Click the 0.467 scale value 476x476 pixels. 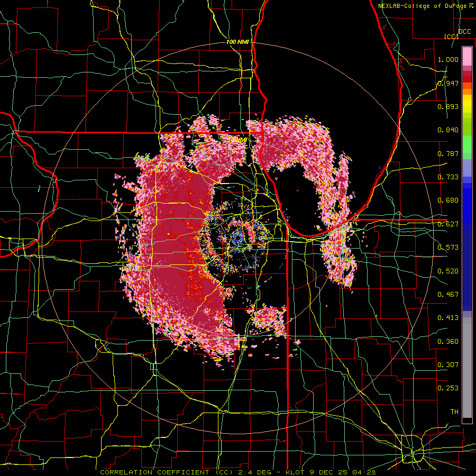(448, 295)
